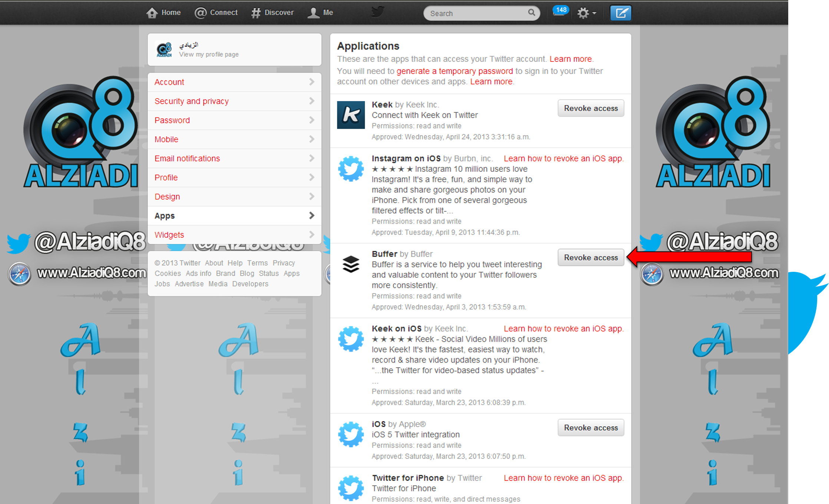Click the Twitter bird logo in the top bar

(378, 12)
